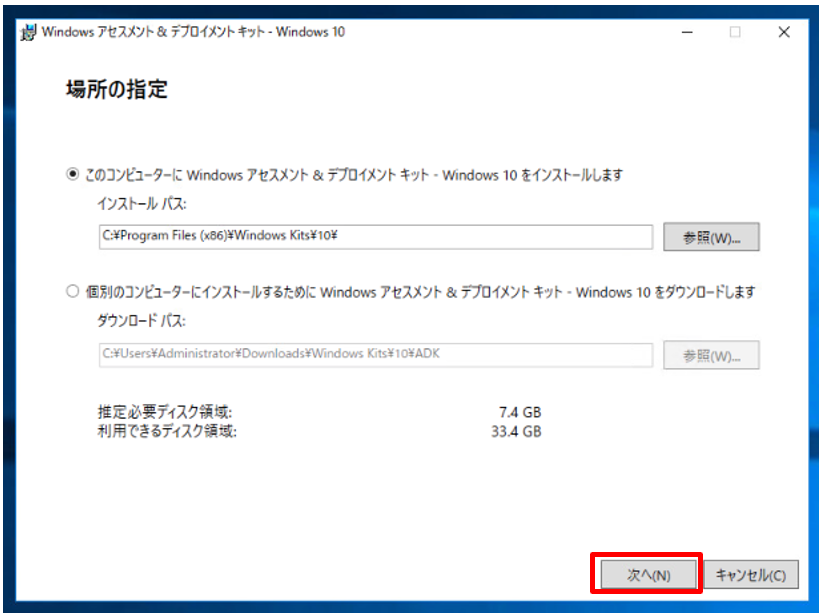The height and width of the screenshot is (616, 825).
Task: Click the ダウンロード パス label
Action: (x=142, y=321)
